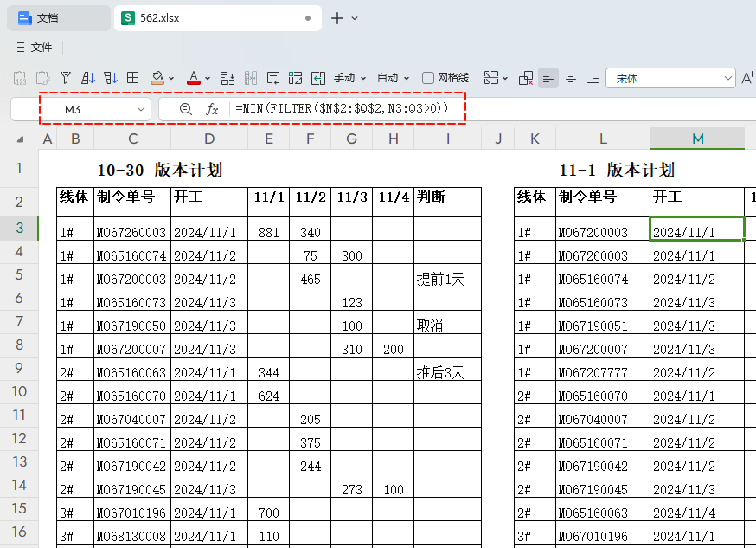Click right-table cell 2024/11/4

[697, 509]
